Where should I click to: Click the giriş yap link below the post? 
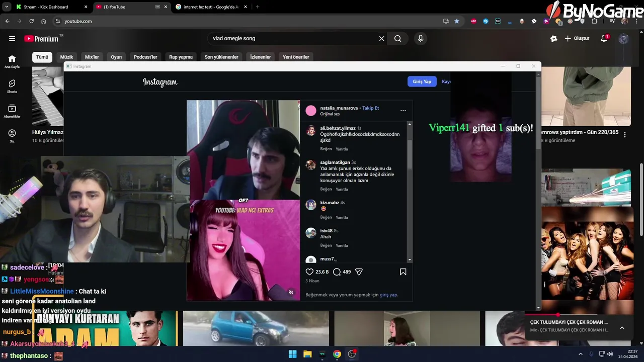pyautogui.click(x=388, y=295)
